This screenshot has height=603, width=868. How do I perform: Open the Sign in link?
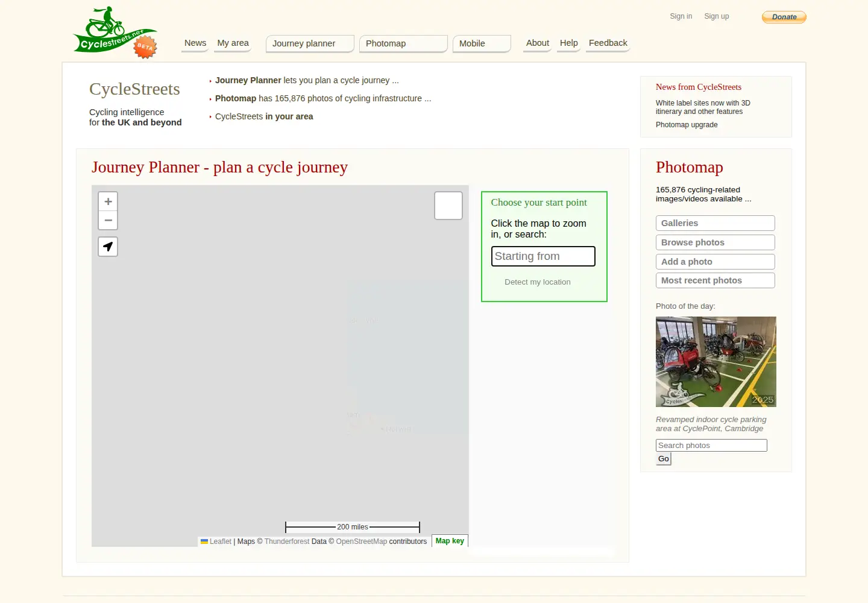681,16
